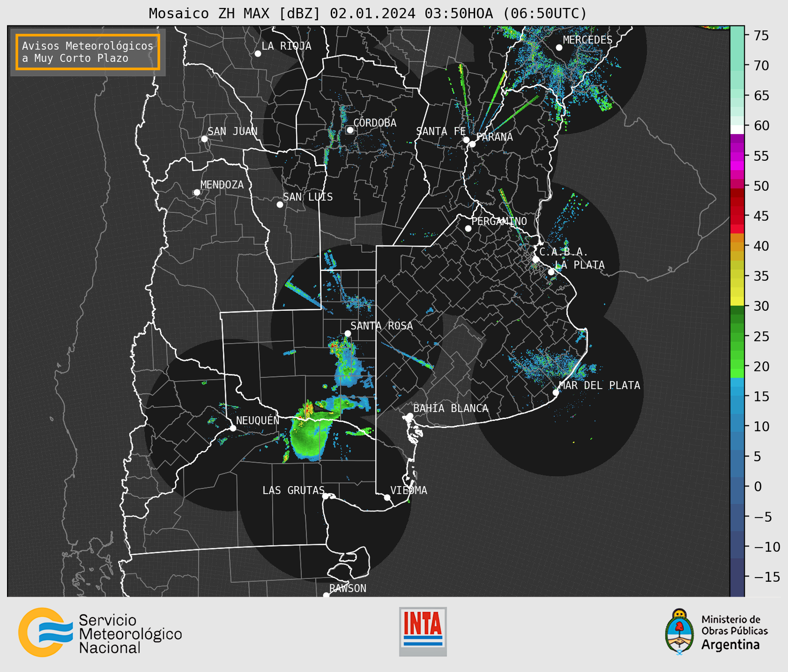
Task: Click the BAHÍA BLANCA label on the map
Action: [451, 408]
